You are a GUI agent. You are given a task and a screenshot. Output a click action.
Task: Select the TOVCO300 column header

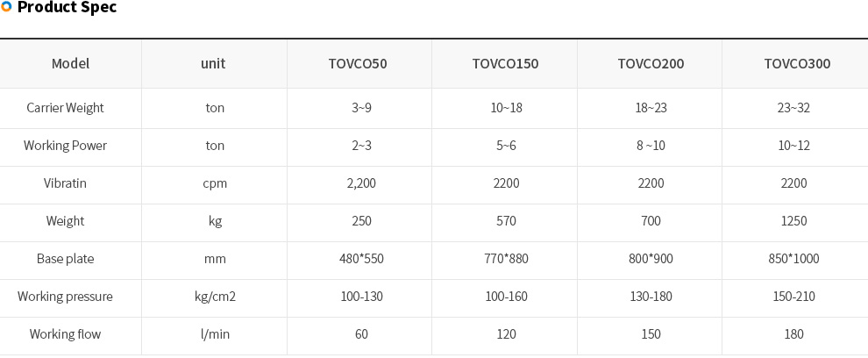pyautogui.click(x=797, y=64)
